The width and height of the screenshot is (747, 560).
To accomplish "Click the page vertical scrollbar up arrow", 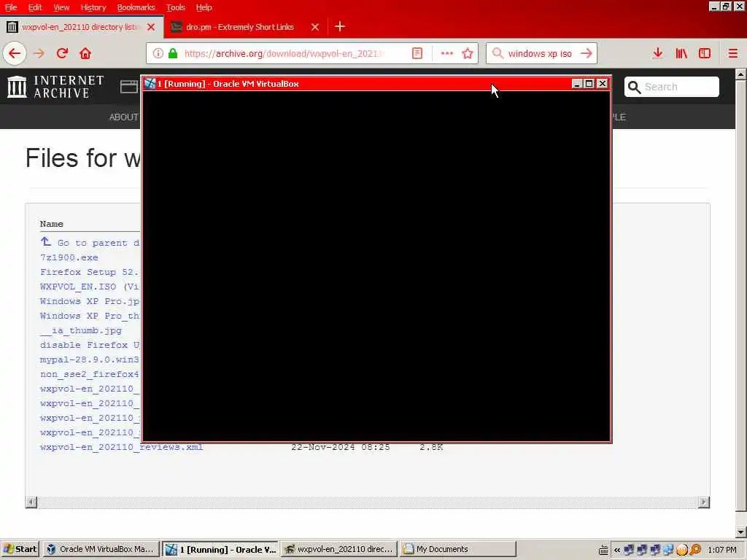I will pyautogui.click(x=741, y=74).
